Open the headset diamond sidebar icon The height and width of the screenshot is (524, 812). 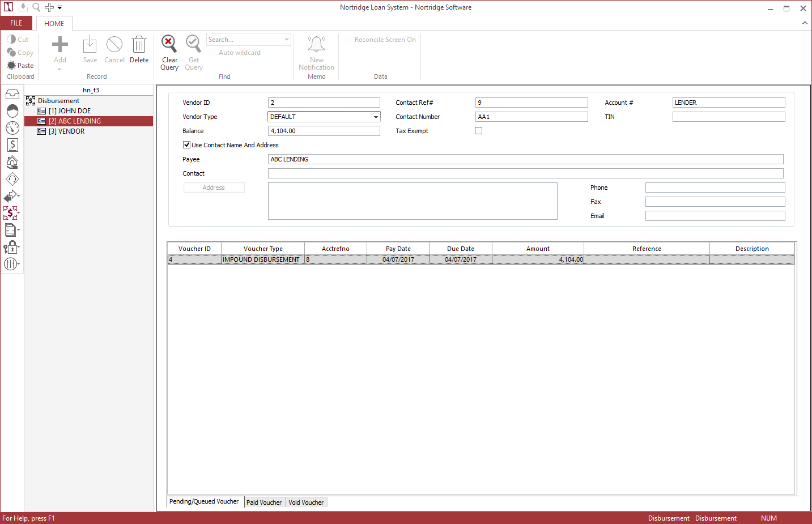(x=12, y=179)
